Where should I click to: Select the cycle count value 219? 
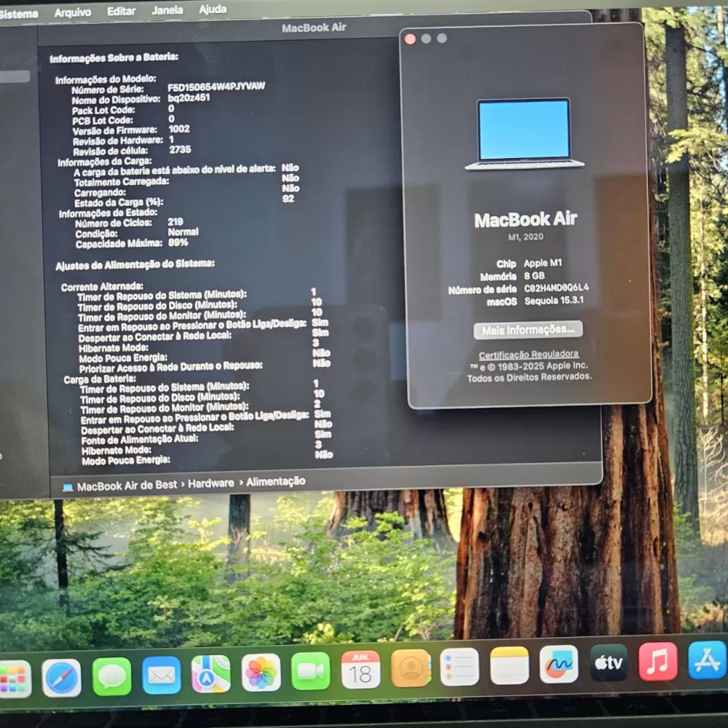click(x=175, y=222)
